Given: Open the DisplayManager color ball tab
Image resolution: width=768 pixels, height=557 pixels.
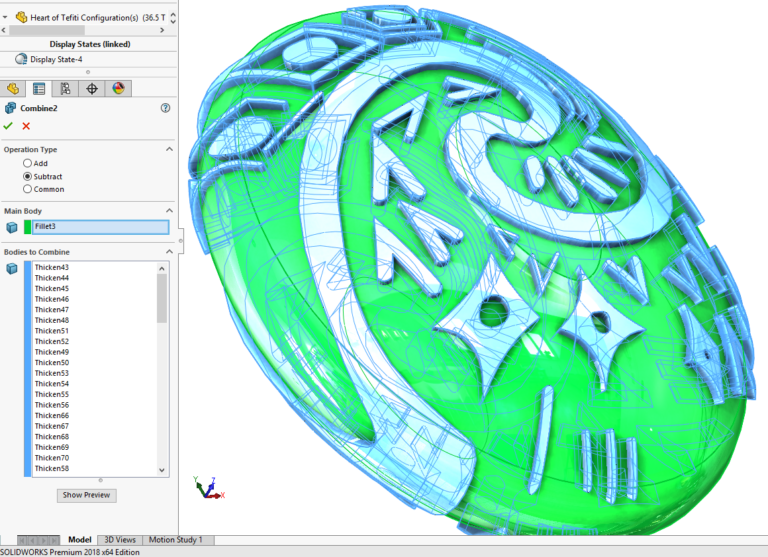Looking at the screenshot, I should pyautogui.click(x=118, y=89).
